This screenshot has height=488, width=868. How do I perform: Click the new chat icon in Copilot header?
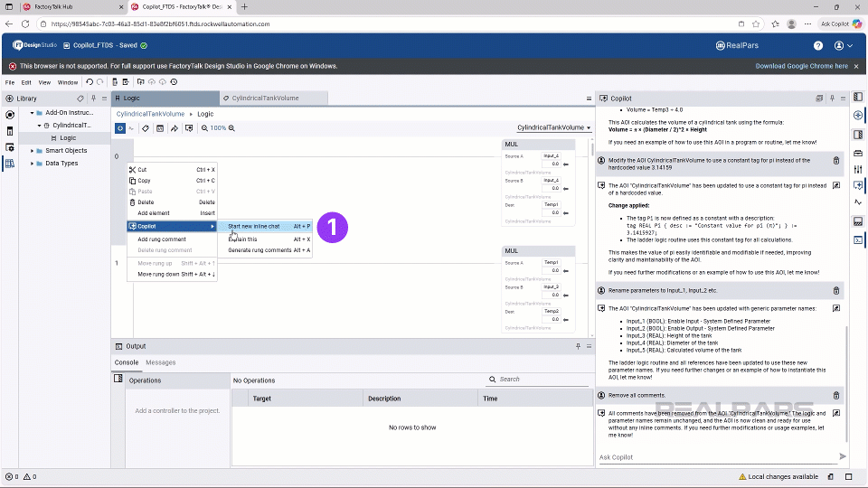819,99
